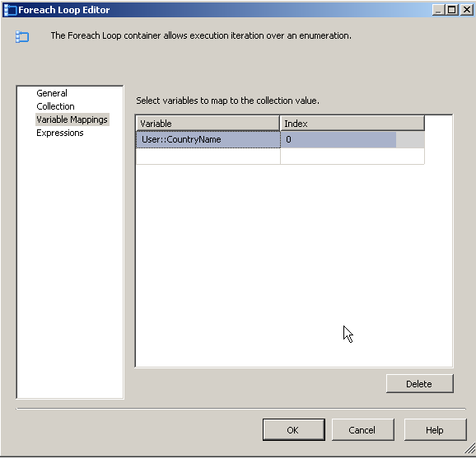This screenshot has width=476, height=459.
Task: Open the General page
Action: click(x=52, y=93)
